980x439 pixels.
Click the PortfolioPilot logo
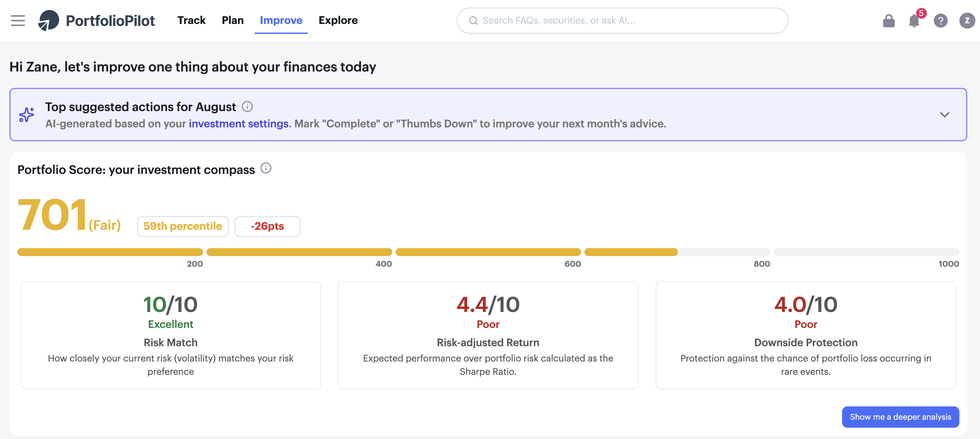click(x=96, y=21)
